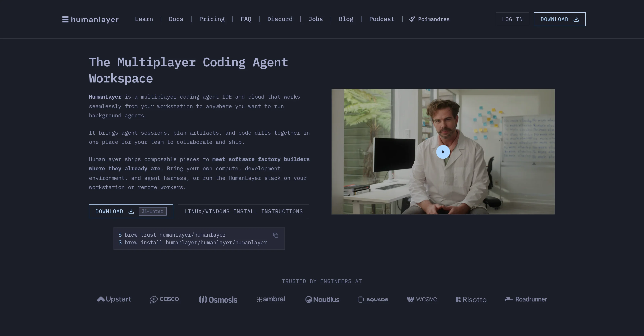Click the 'The Multiplayer Coding Agent Workspace' heading

pos(188,70)
